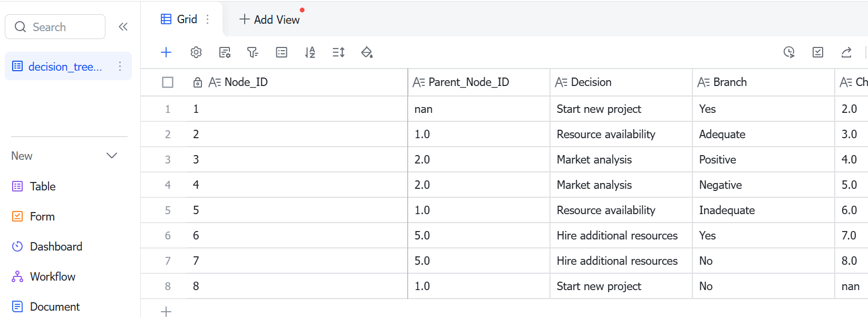868x317 pixels.
Task: Select 'Market analysis' cell in row 4
Action: coord(621,185)
